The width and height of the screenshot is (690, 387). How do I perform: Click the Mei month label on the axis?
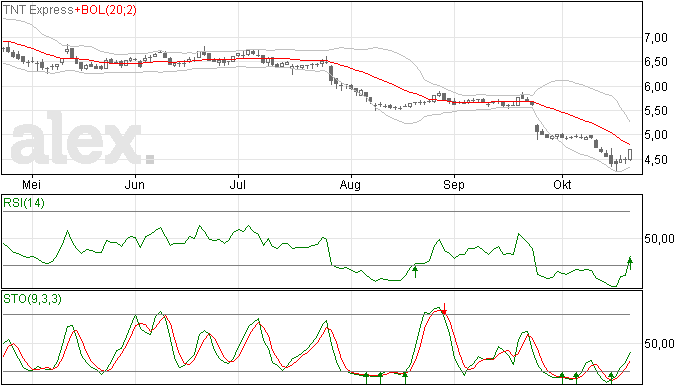click(x=31, y=184)
